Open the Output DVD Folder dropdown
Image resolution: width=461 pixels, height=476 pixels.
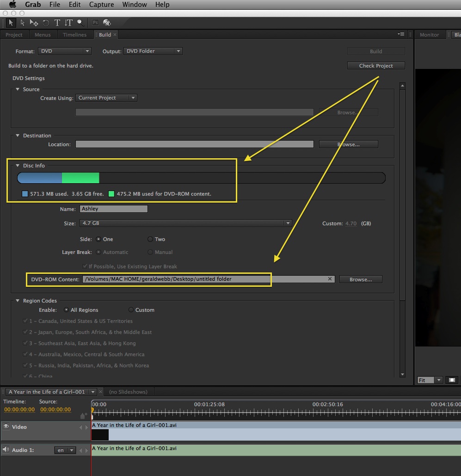click(153, 51)
